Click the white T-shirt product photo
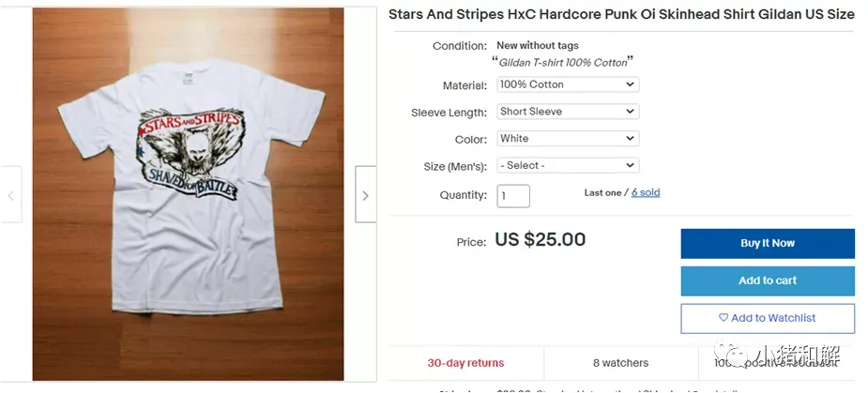Image resolution: width=868 pixels, height=393 pixels. click(x=189, y=194)
